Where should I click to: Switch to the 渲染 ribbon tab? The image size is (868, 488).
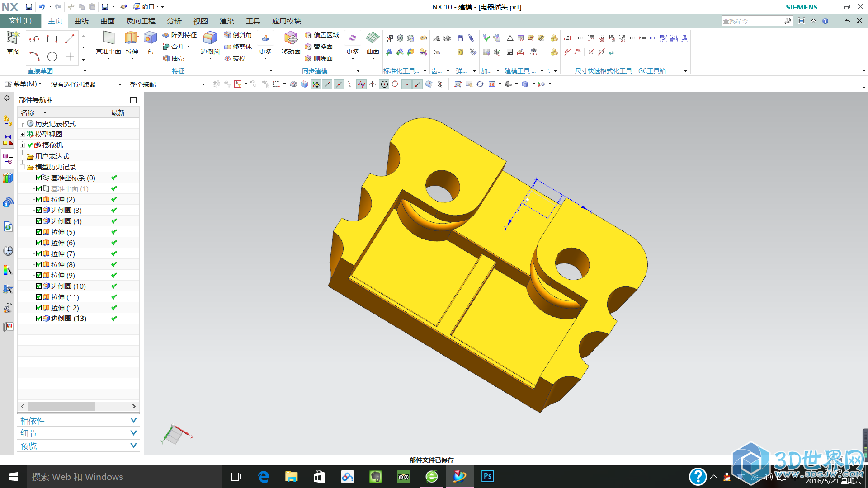pos(227,21)
